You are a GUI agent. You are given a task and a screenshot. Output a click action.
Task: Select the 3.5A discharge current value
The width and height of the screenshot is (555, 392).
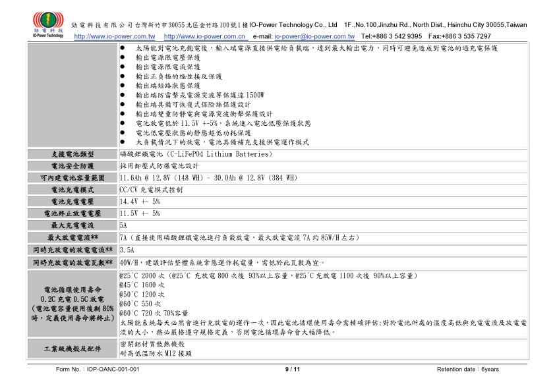[127, 250]
